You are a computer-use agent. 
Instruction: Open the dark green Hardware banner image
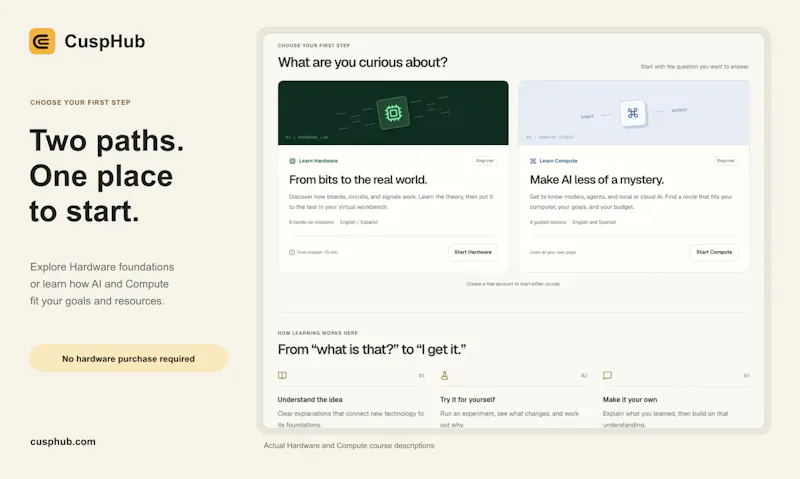393,113
